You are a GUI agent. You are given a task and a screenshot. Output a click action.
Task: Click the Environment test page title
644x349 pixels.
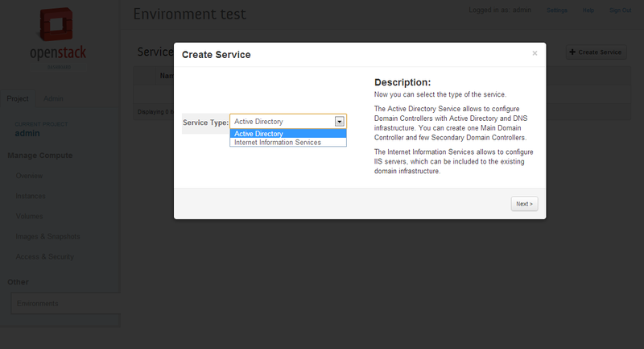pos(189,14)
